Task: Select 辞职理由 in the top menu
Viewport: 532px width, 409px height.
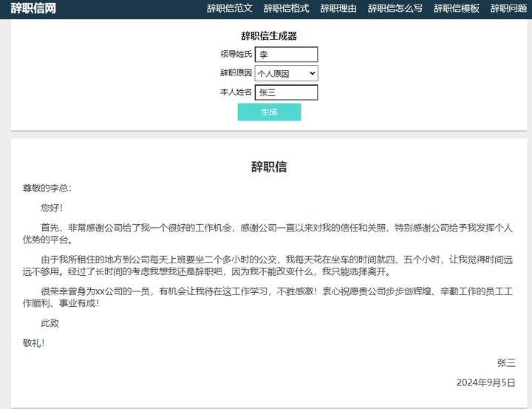Action: [338, 8]
